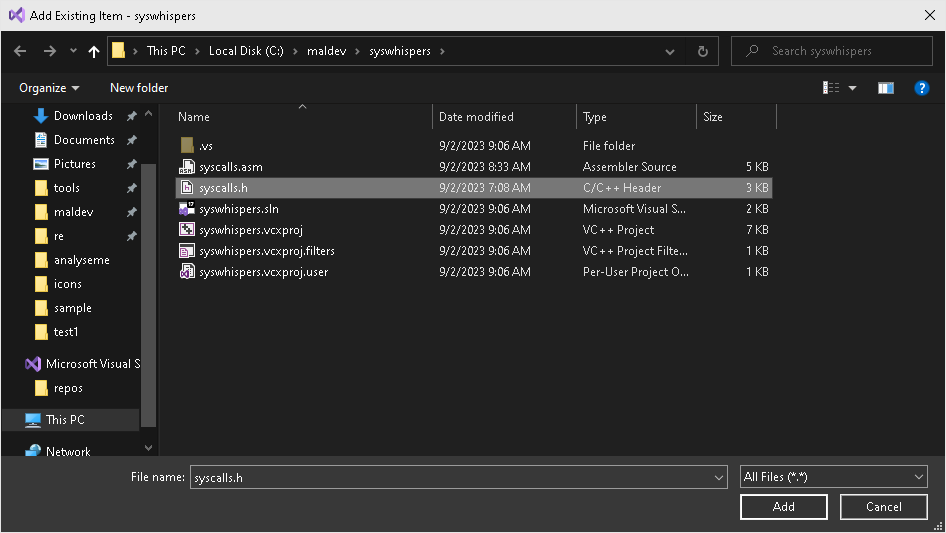Open the Help question mark icon

click(x=921, y=88)
